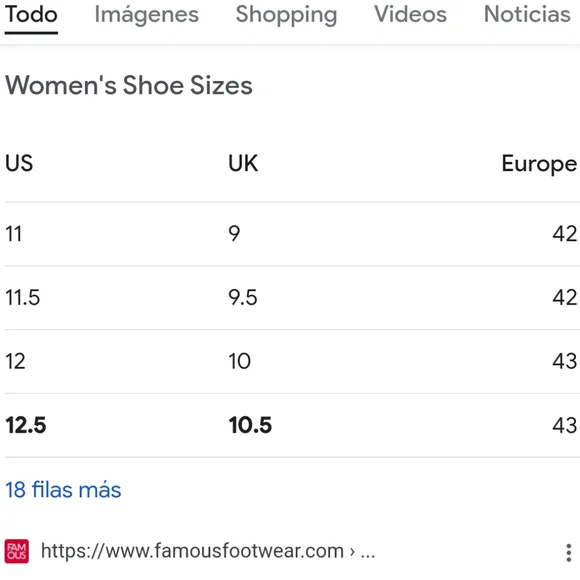Click the Women's Shoe Sizes heading

(129, 85)
